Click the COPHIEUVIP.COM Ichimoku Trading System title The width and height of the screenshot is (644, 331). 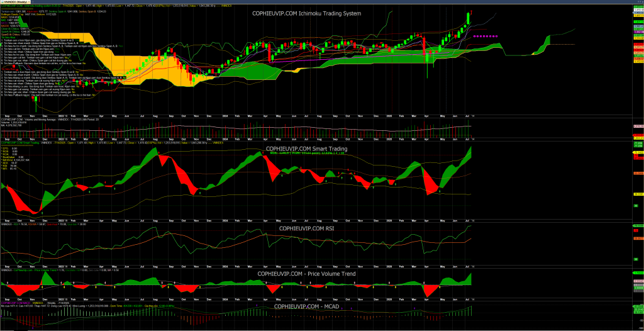tap(306, 13)
